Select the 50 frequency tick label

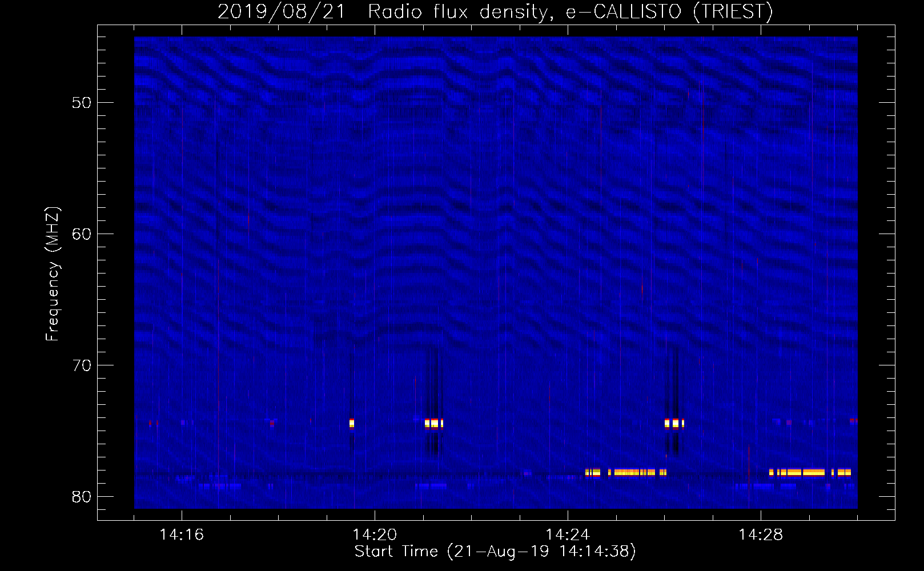pos(82,103)
